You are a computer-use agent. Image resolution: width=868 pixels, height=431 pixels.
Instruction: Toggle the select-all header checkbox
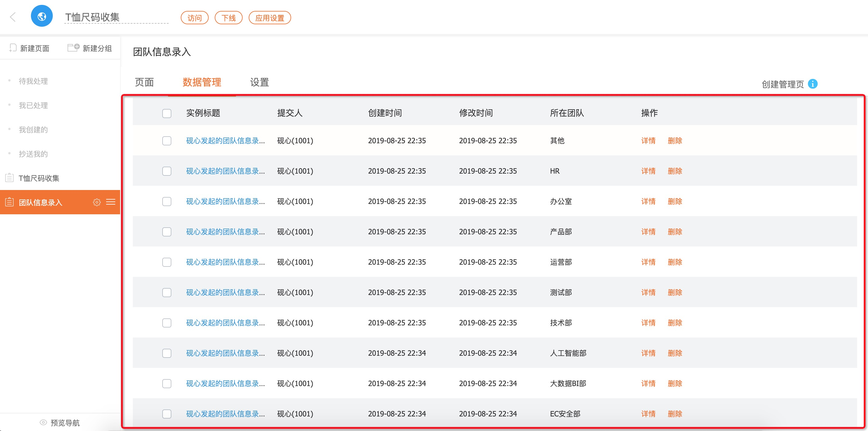(x=167, y=113)
